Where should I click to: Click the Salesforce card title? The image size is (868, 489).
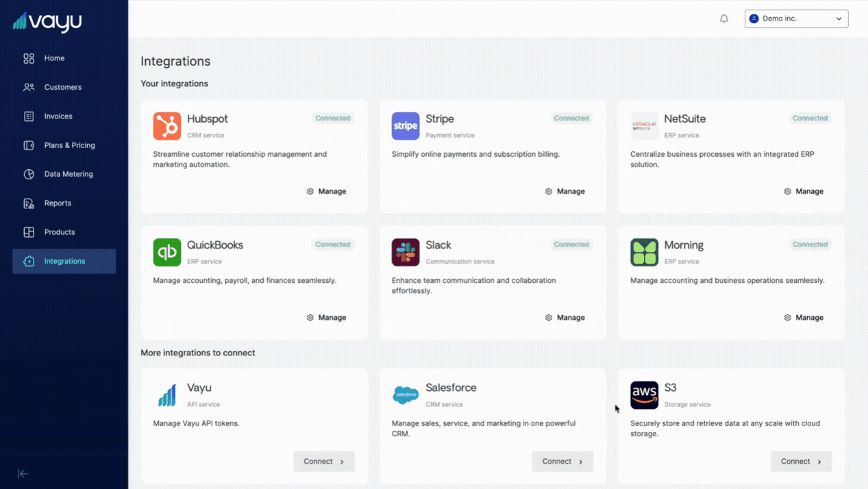pyautogui.click(x=451, y=388)
